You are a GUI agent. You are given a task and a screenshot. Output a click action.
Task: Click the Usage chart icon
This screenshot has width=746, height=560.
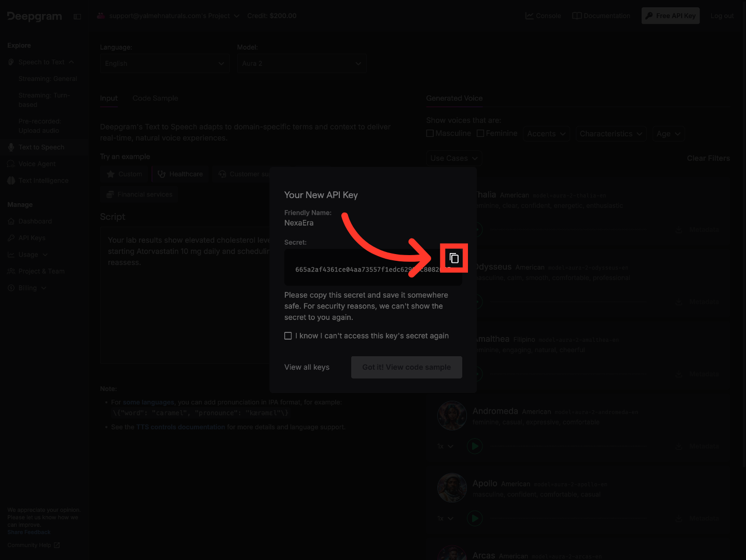click(x=11, y=255)
